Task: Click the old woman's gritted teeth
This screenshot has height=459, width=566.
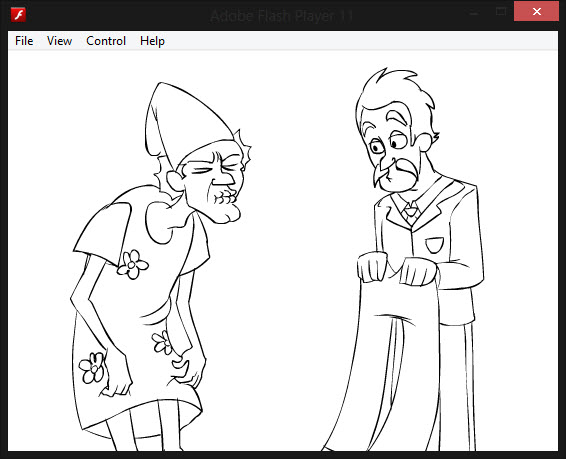Action: click(225, 197)
